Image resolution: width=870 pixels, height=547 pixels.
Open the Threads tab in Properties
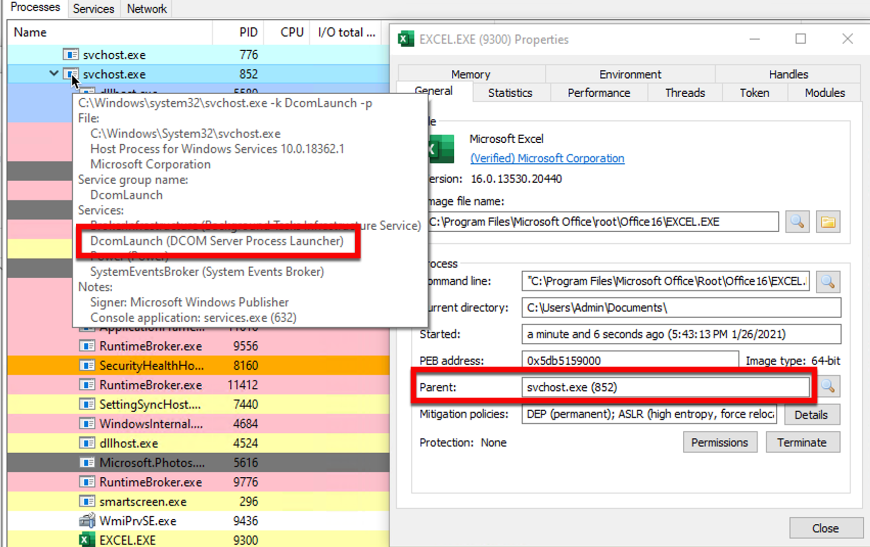click(685, 93)
